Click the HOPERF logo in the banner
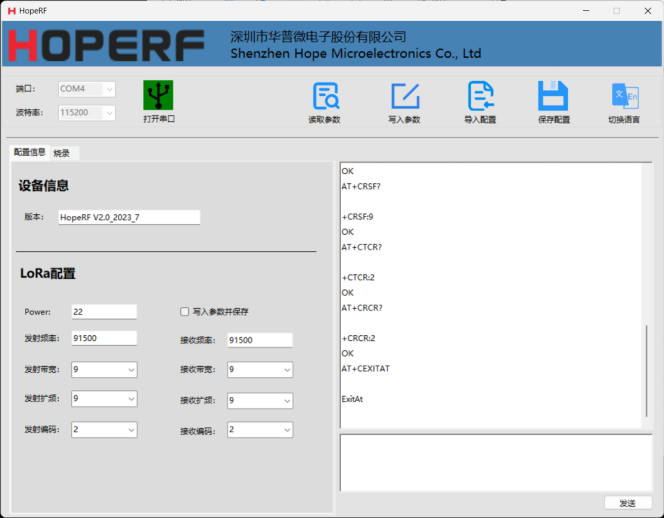 pos(106,46)
